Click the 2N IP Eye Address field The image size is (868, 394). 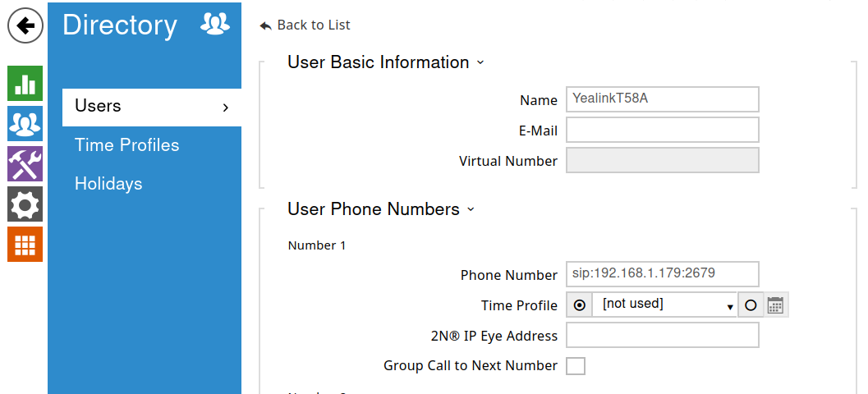(662, 336)
